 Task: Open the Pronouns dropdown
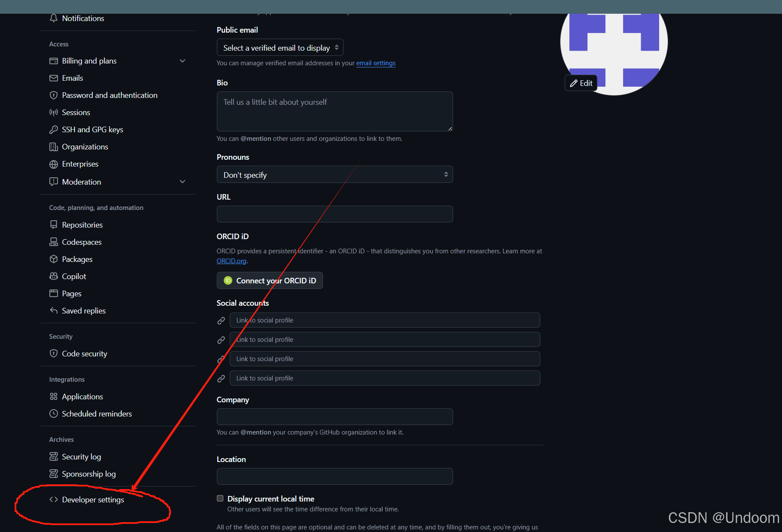click(x=335, y=174)
